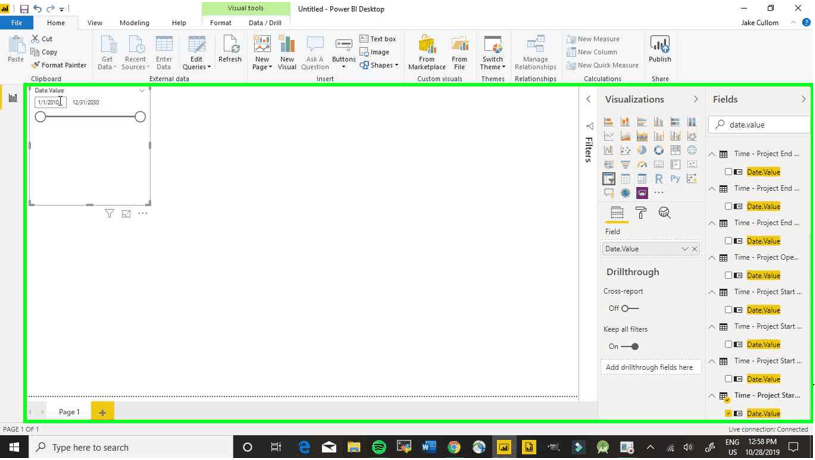Viewport: 815px width, 460px height.
Task: Choose the Gauge visualization
Action: pyautogui.click(x=642, y=165)
